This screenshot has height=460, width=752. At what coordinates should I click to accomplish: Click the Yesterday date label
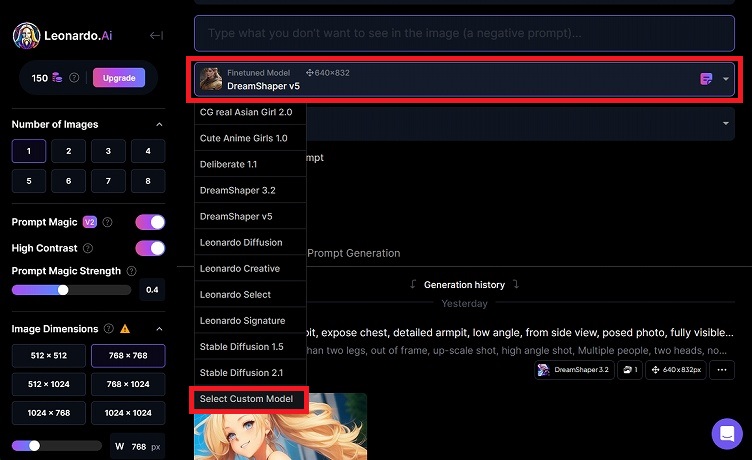[x=464, y=304]
